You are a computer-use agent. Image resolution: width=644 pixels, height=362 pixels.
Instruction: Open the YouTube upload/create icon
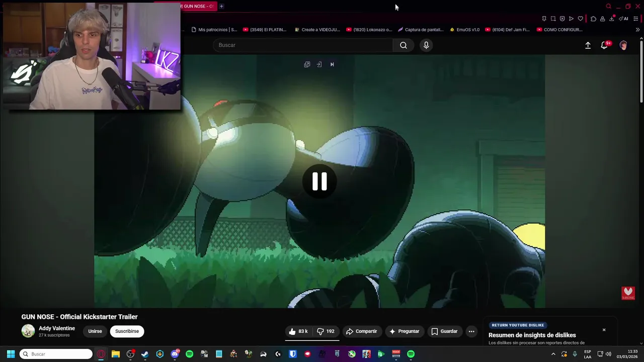tap(588, 45)
